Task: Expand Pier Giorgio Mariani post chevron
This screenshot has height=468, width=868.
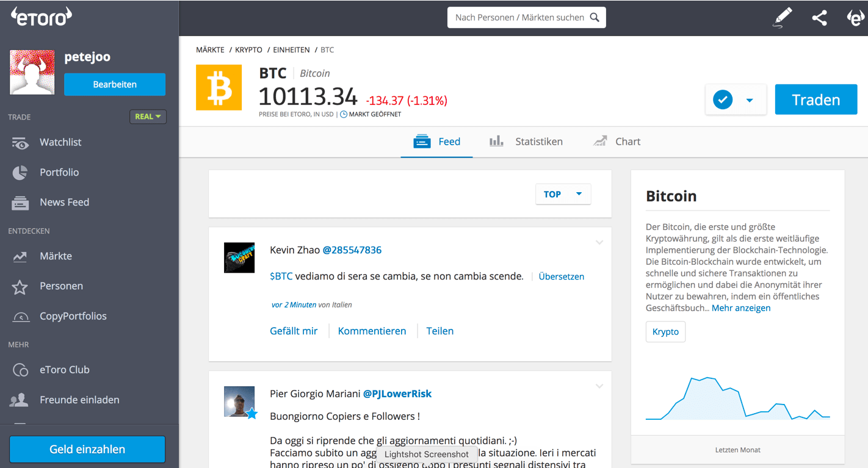Action: point(599,386)
